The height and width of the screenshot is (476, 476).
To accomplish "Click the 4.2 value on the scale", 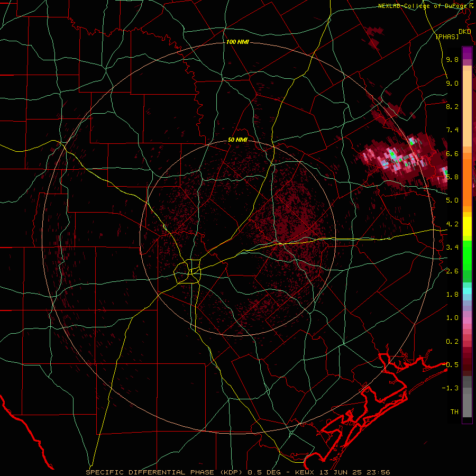I will pyautogui.click(x=452, y=224).
